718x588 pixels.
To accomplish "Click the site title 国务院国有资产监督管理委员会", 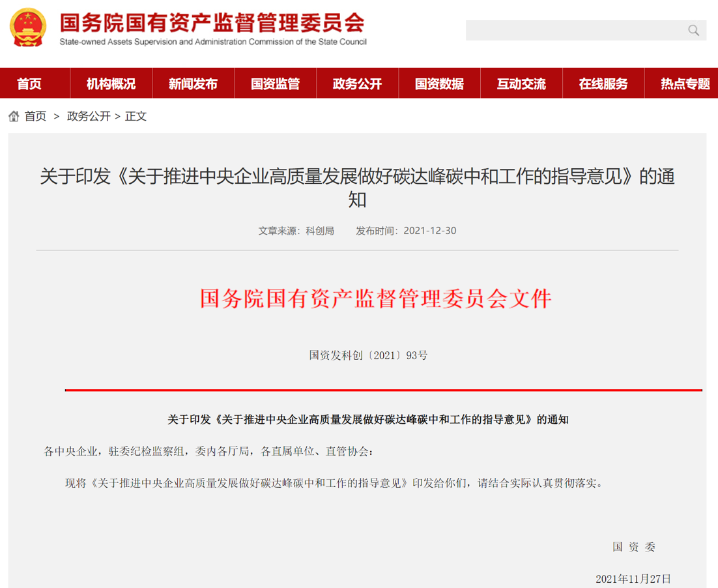I will click(212, 23).
